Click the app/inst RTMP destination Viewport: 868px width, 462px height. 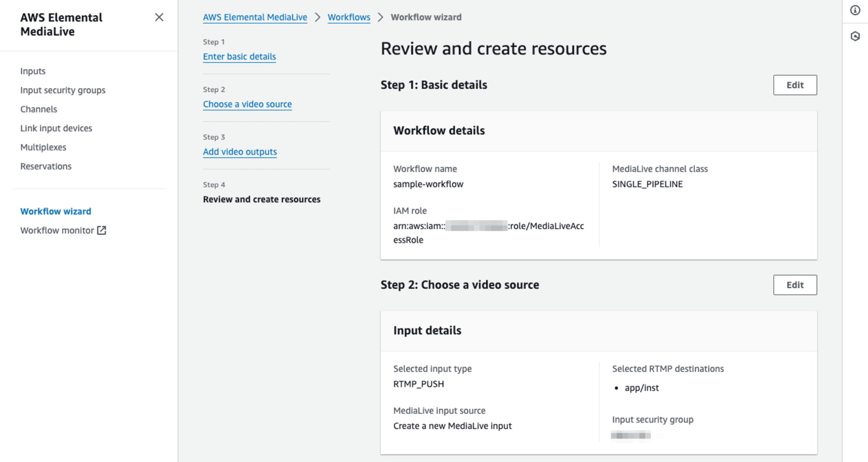pos(642,388)
